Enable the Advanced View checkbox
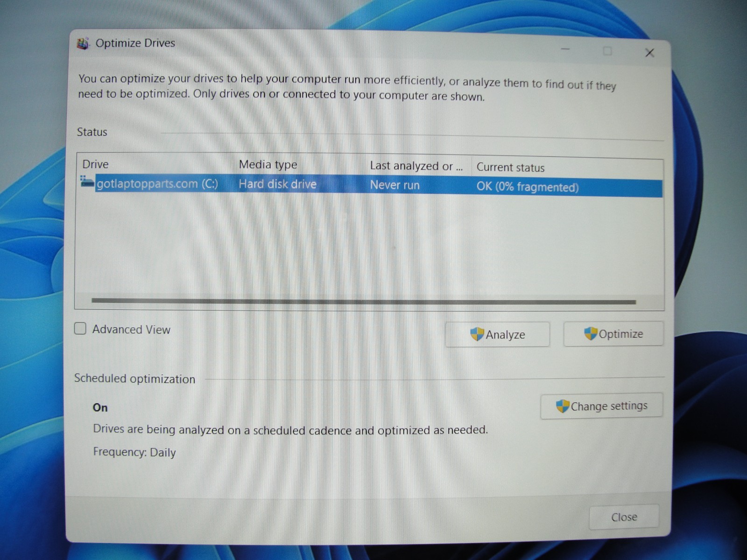747x560 pixels. [80, 329]
